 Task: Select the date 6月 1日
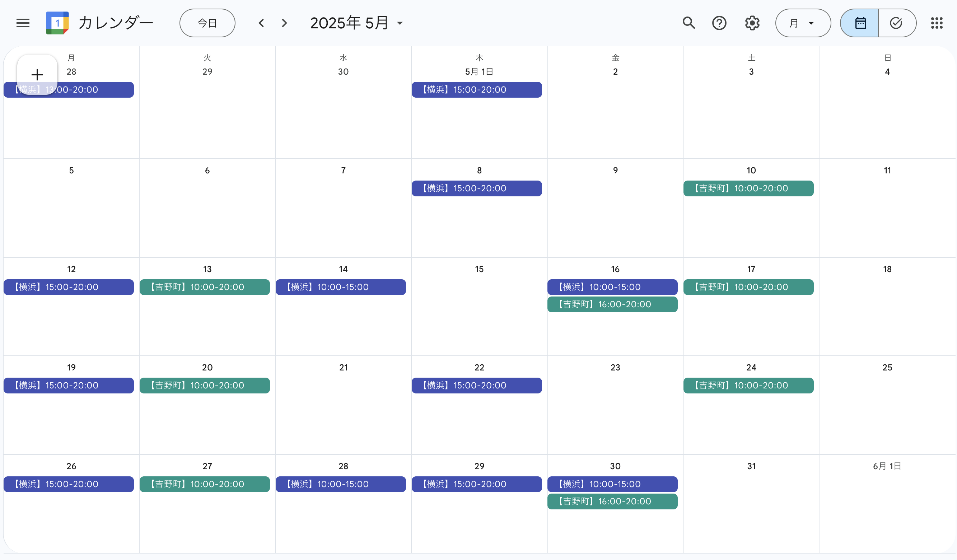pyautogui.click(x=887, y=466)
